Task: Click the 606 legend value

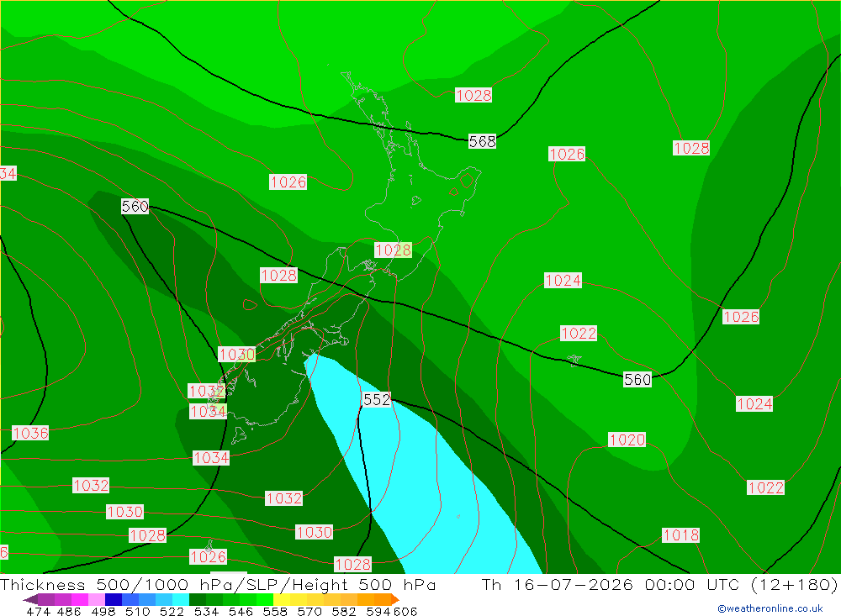Action: (405, 612)
